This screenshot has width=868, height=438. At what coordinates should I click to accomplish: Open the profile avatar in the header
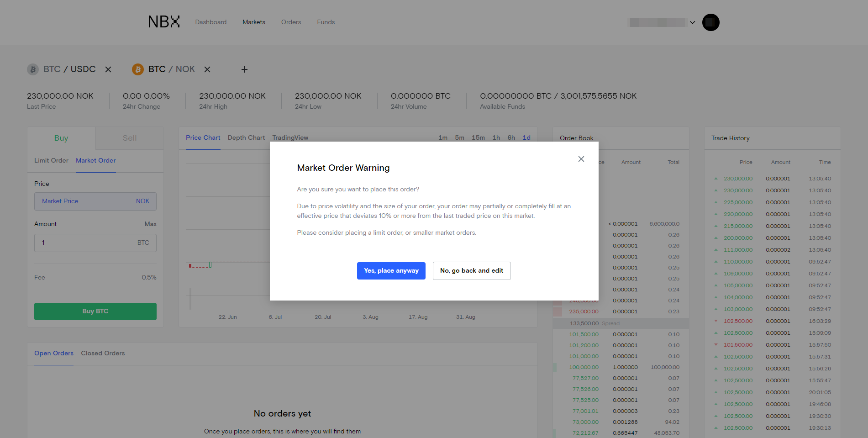(710, 22)
